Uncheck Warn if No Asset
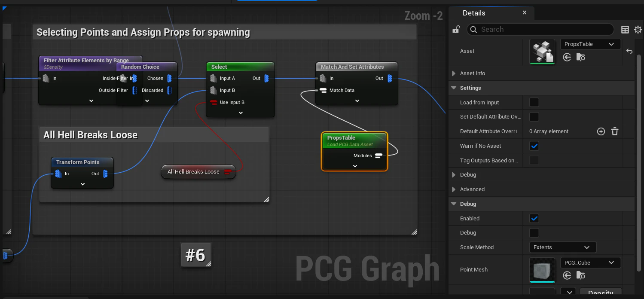This screenshot has height=299, width=644. pyautogui.click(x=534, y=146)
